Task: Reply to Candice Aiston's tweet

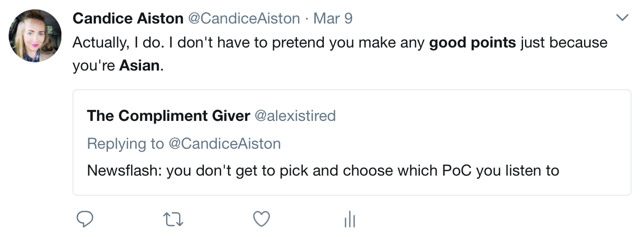Action: 85,219
